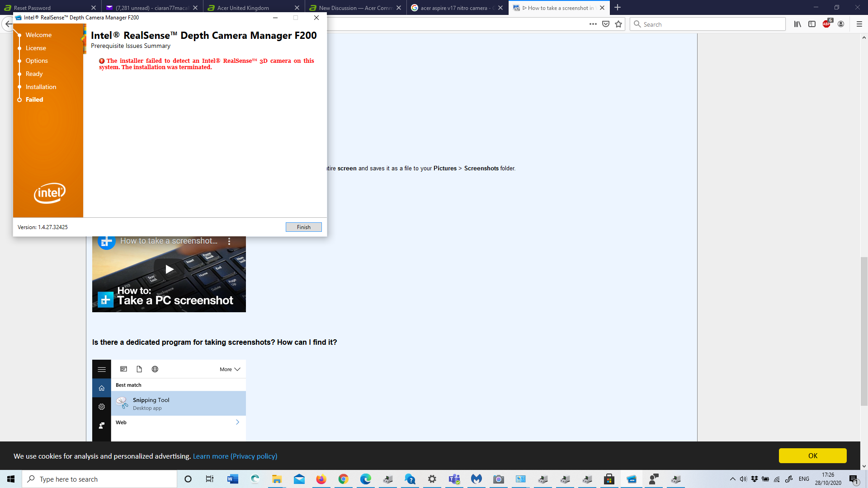
Task: Click the Firefox back arrow button
Action: 8,24
